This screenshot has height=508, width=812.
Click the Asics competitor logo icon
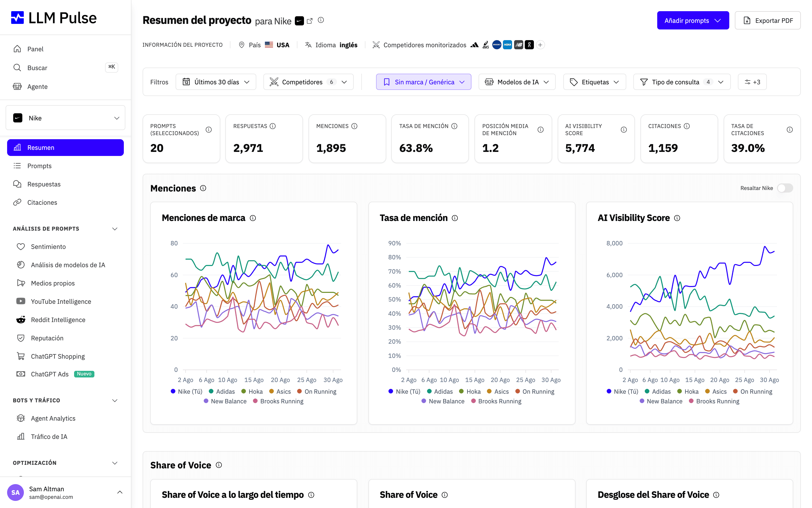(x=485, y=45)
